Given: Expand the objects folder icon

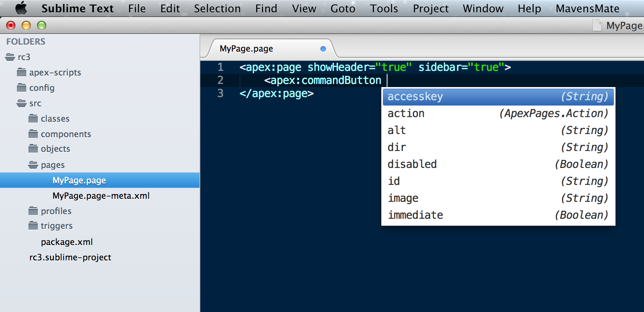Looking at the screenshot, I should pos(33,149).
